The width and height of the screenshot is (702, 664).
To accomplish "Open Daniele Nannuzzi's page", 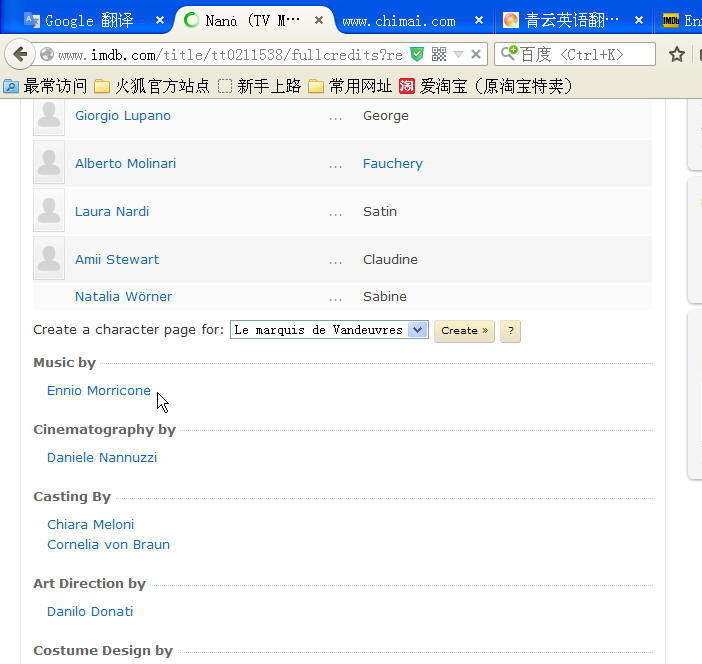I will [x=102, y=458].
